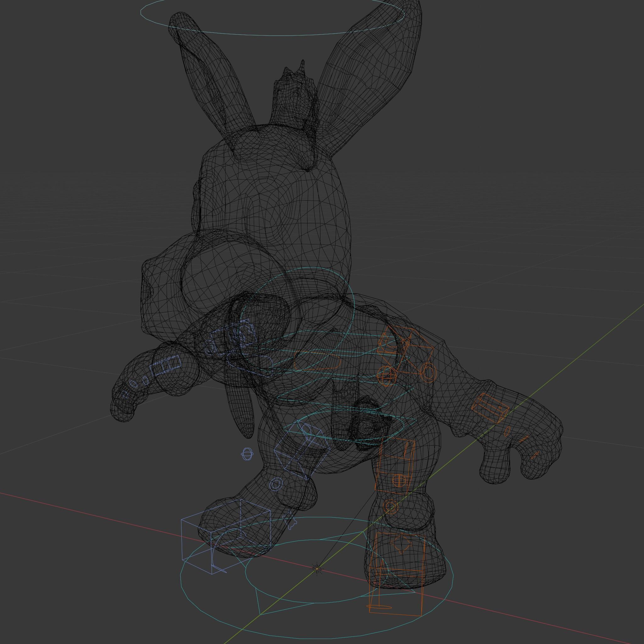
Task: Select the blue rectangle control on left upper arm
Action: (x=165, y=366)
